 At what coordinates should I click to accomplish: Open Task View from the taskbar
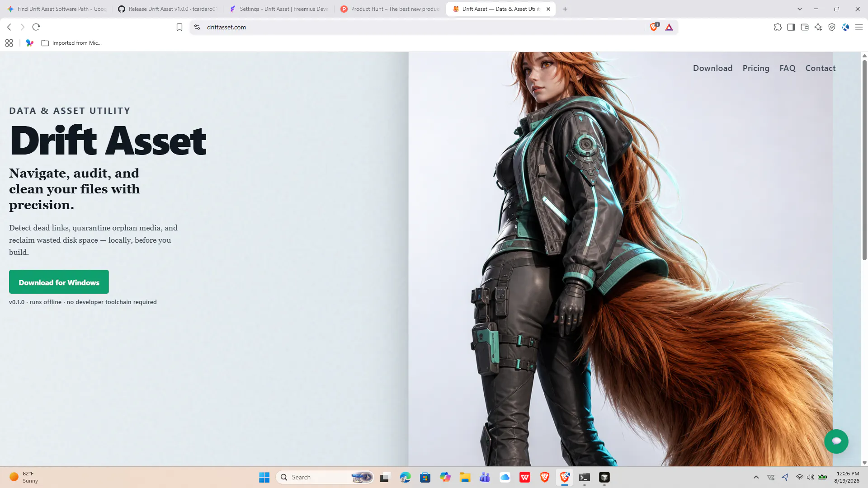pyautogui.click(x=385, y=477)
